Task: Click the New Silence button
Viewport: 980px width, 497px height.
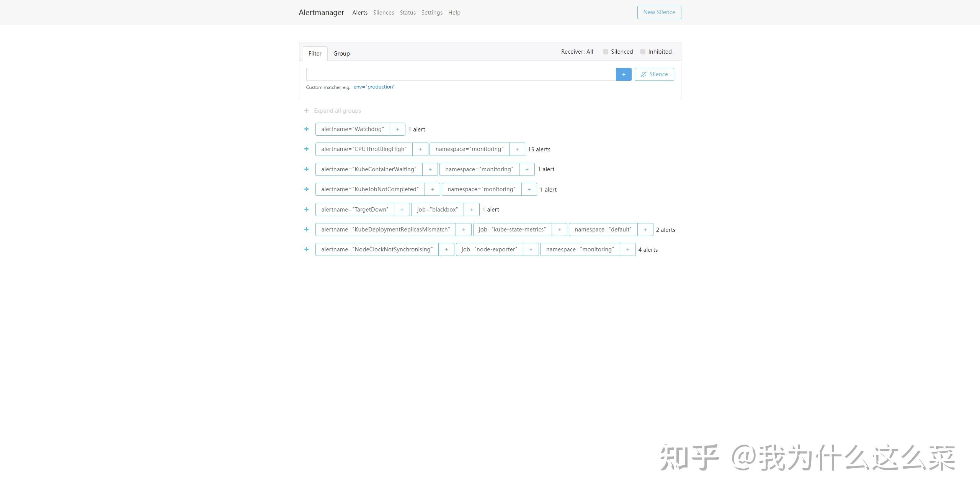Action: [x=659, y=12]
